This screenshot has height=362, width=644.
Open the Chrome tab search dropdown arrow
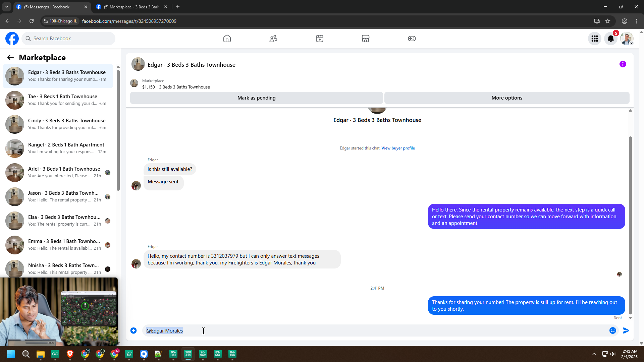[7, 7]
